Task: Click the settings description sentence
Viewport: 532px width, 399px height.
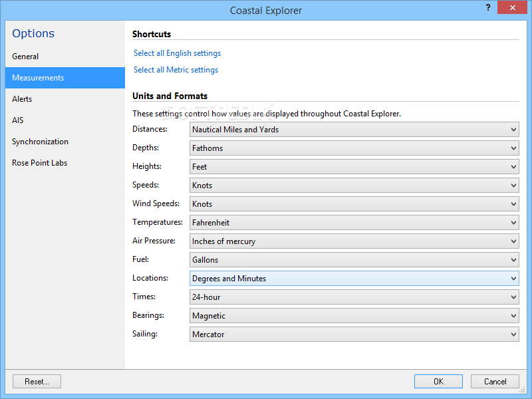Action: click(267, 114)
